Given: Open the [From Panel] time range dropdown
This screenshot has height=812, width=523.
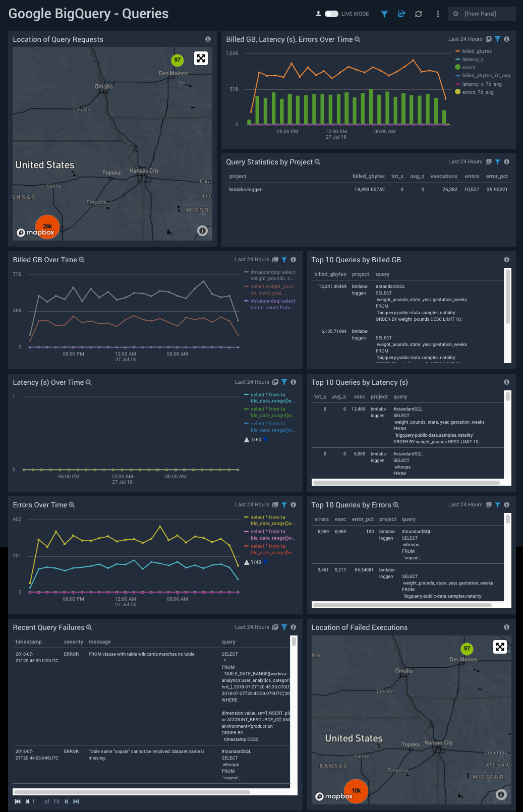Looking at the screenshot, I should (x=481, y=14).
